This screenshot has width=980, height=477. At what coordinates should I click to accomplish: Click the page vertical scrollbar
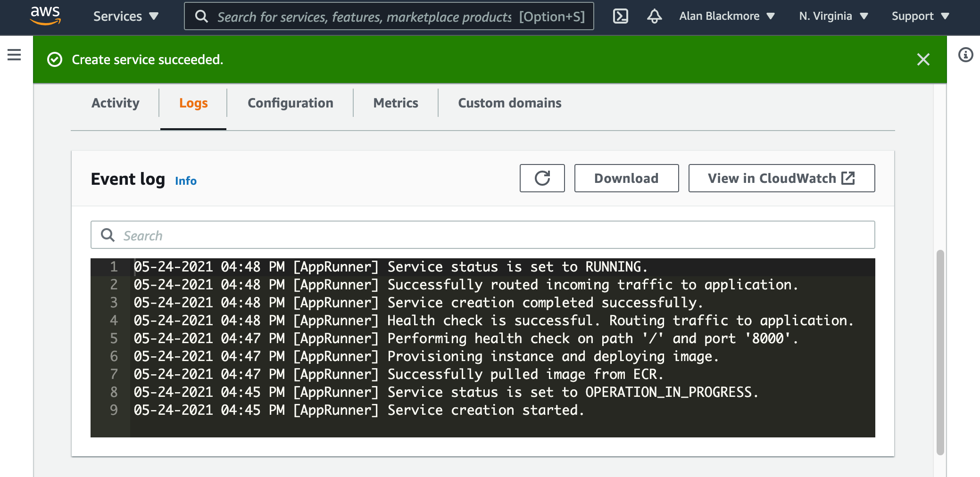[x=940, y=353]
